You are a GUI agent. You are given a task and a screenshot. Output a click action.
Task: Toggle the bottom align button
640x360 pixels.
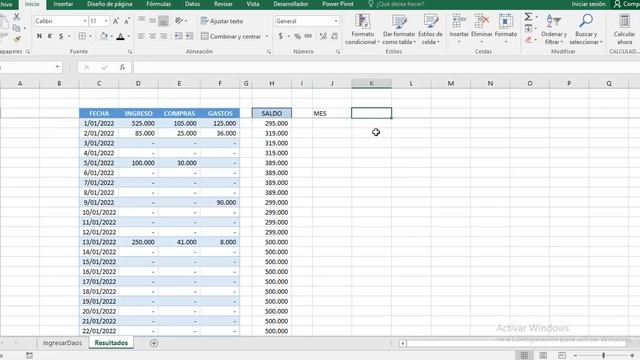click(x=163, y=20)
